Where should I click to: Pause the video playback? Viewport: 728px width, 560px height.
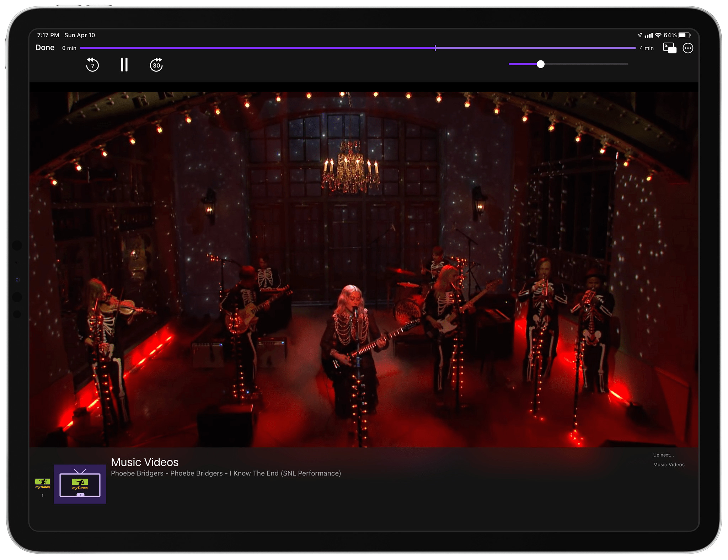(x=124, y=65)
